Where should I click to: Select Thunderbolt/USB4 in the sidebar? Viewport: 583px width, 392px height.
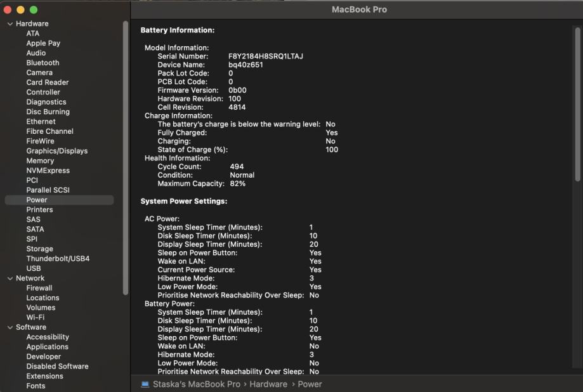click(x=58, y=259)
